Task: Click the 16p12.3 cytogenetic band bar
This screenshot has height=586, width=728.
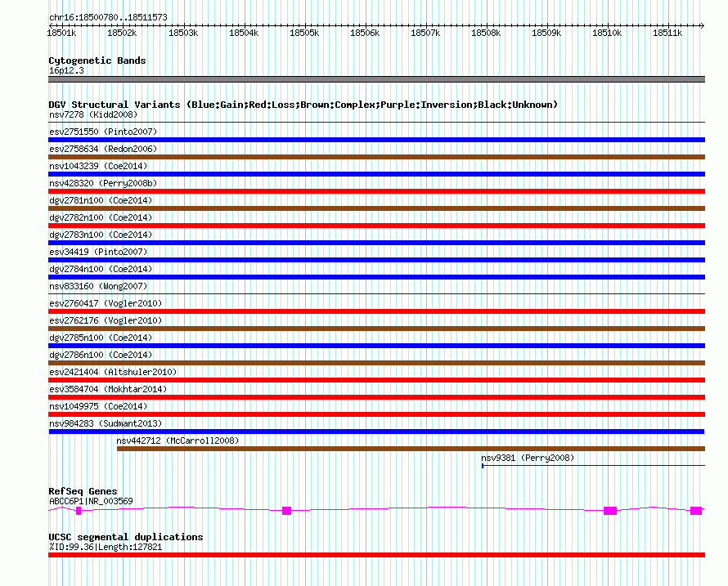Action: point(376,79)
